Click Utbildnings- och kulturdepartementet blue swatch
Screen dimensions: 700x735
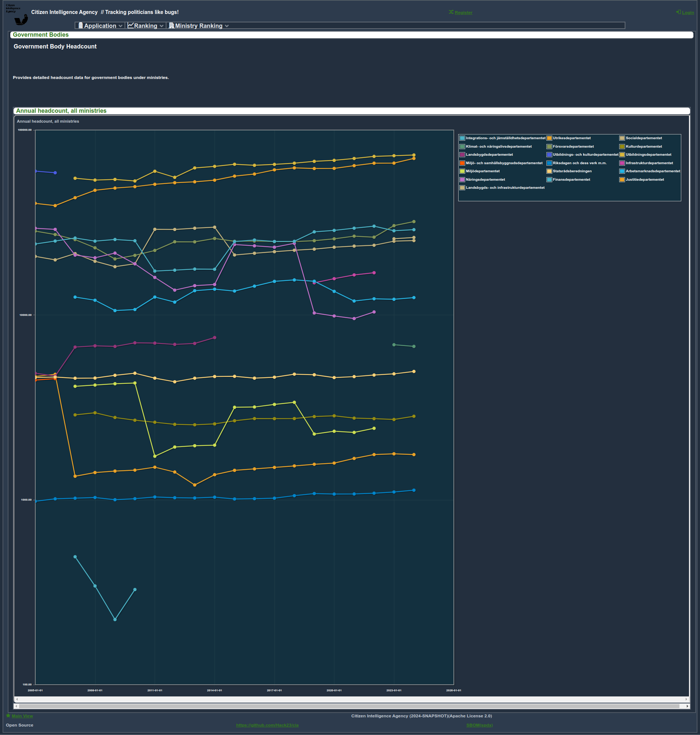[x=549, y=155]
